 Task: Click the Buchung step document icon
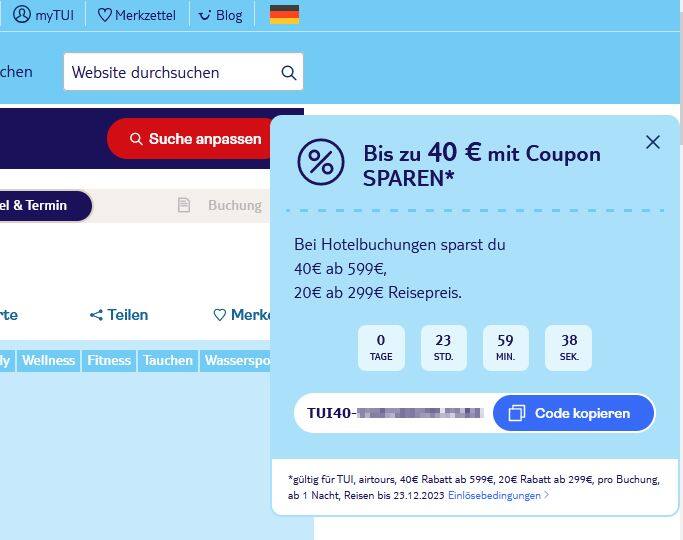point(184,205)
